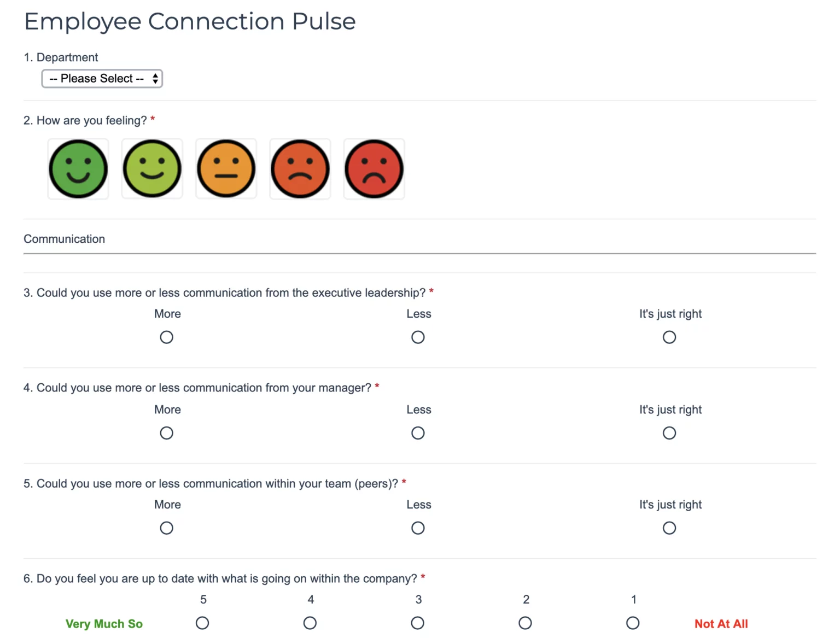Select the dark green happy face
This screenshot has height=638, width=840.
click(78, 168)
